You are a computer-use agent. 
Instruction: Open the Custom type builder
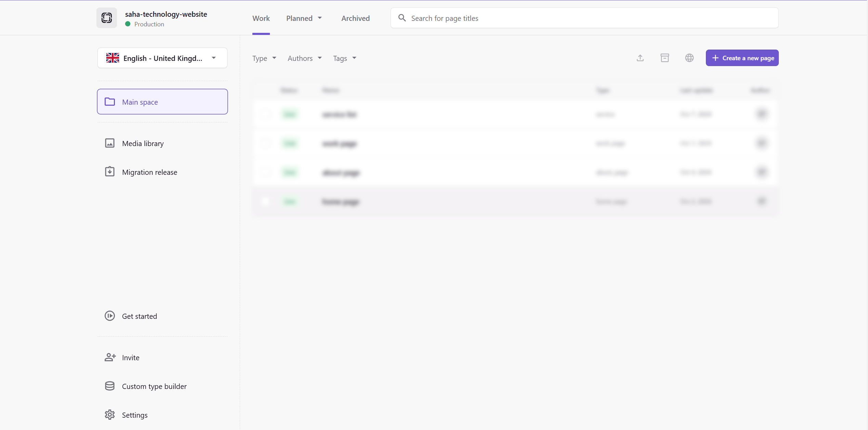tap(154, 386)
